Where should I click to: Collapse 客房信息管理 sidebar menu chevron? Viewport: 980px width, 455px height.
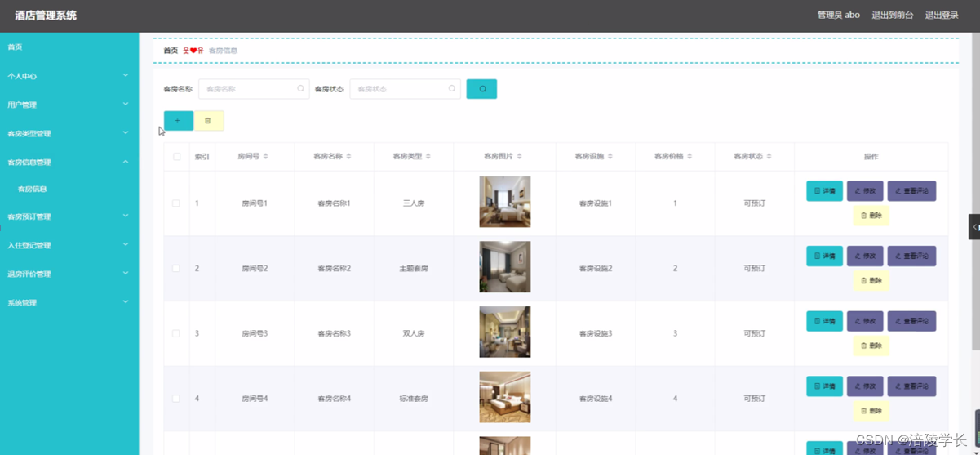click(x=126, y=162)
